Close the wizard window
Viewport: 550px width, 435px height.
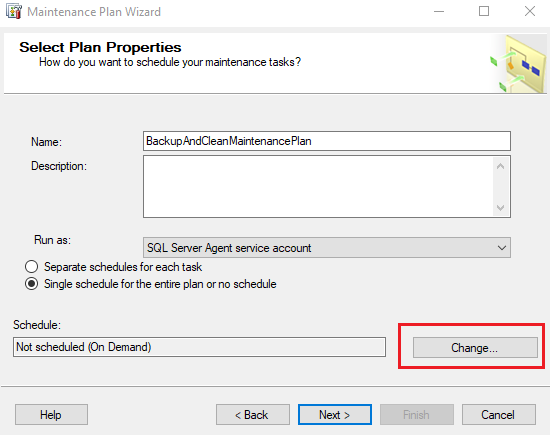coord(530,12)
